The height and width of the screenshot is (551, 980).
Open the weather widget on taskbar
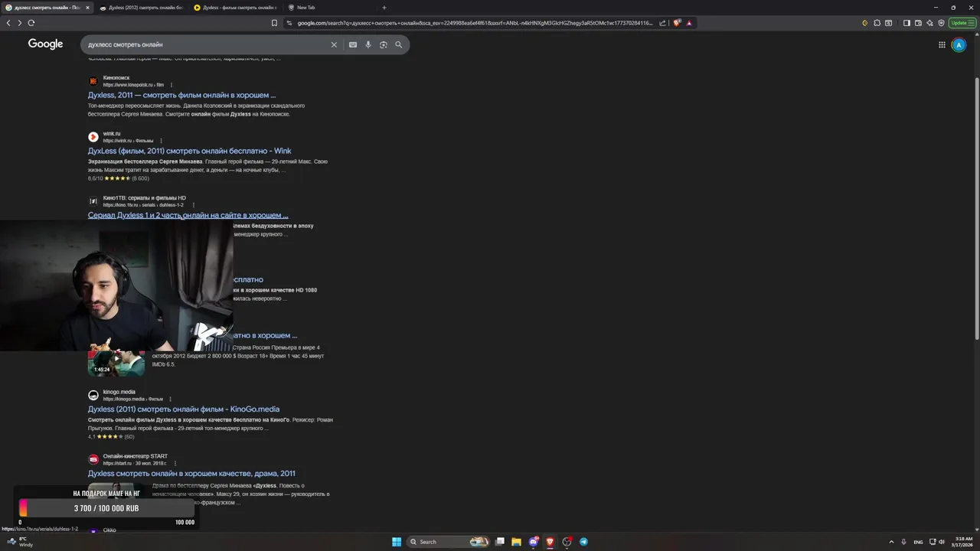tap(21, 542)
